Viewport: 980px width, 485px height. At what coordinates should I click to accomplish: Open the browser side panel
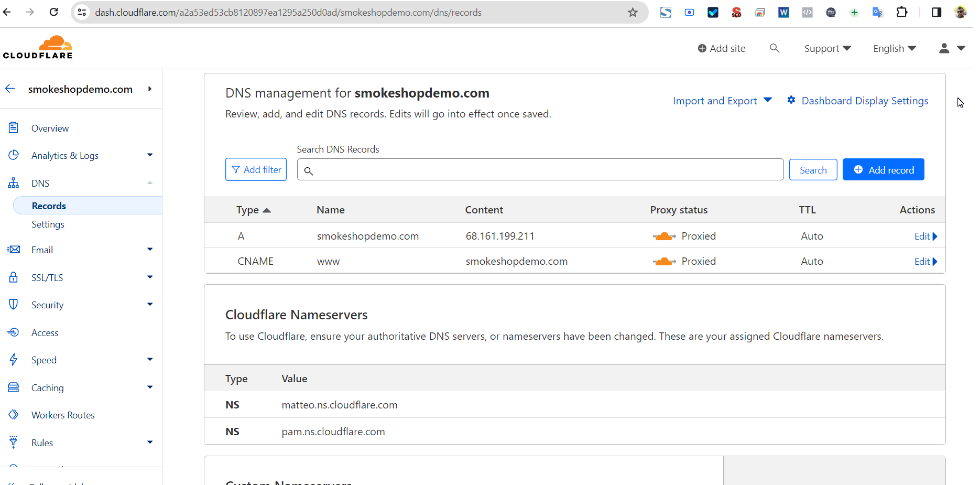[x=936, y=12]
